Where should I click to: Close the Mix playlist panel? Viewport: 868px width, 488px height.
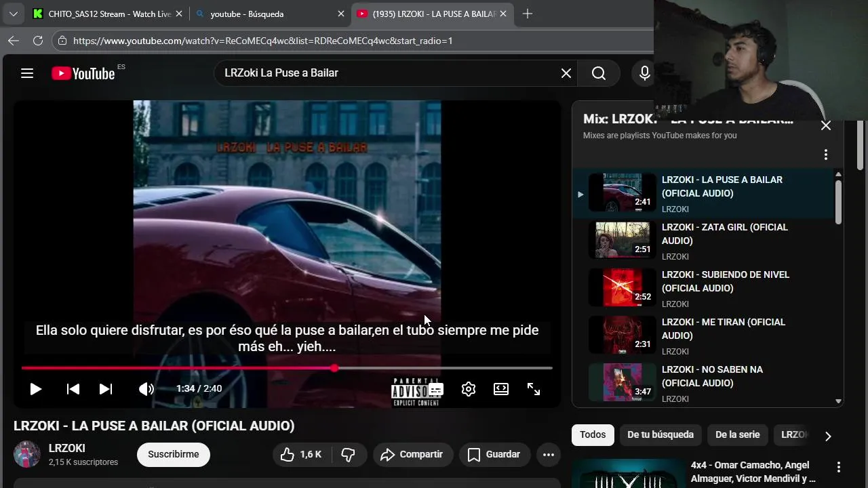825,125
